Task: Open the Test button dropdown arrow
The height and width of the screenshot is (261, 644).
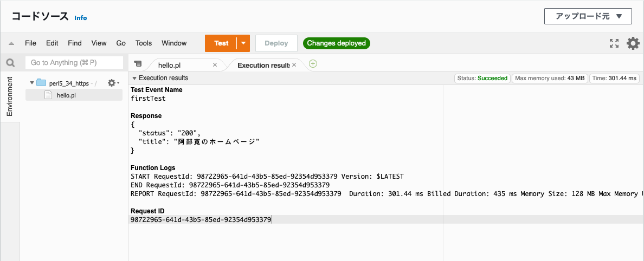Action: click(243, 43)
